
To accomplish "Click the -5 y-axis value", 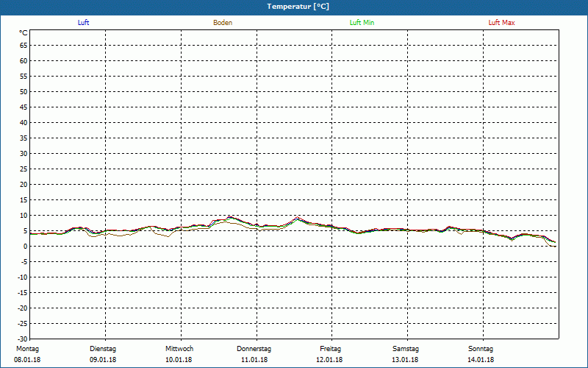I will pos(24,262).
